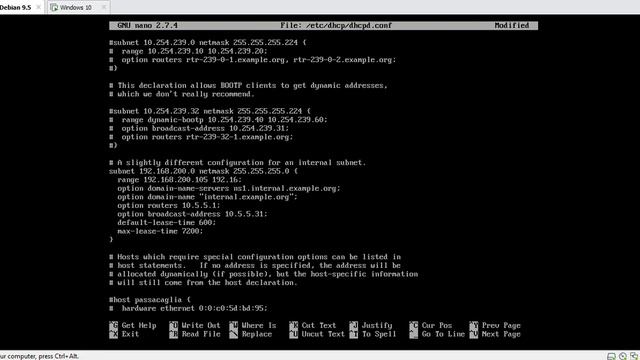The image size is (640, 360).
Task: Click the ^K Cut Text shortcut
Action: [x=313, y=325]
